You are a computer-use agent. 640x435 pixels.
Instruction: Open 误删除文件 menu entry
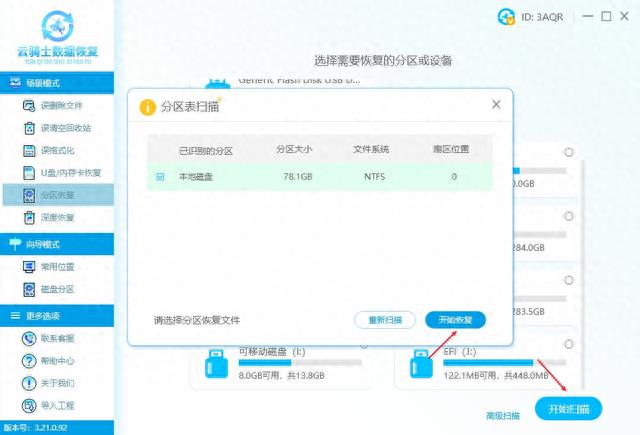click(58, 106)
